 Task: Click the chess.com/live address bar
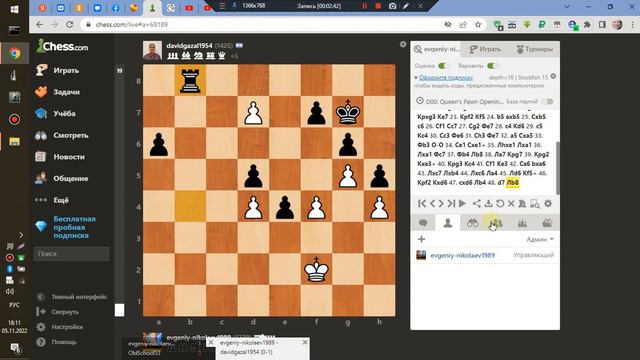(261, 24)
